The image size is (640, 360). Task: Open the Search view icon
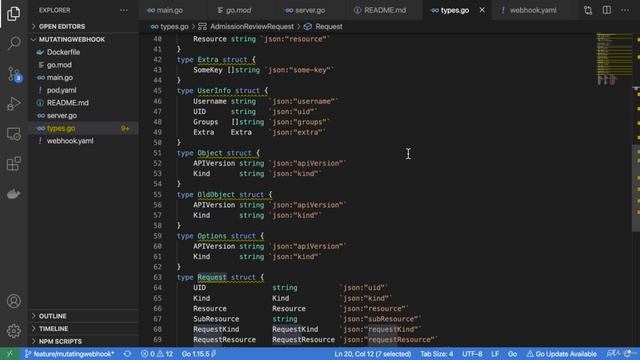click(13, 43)
